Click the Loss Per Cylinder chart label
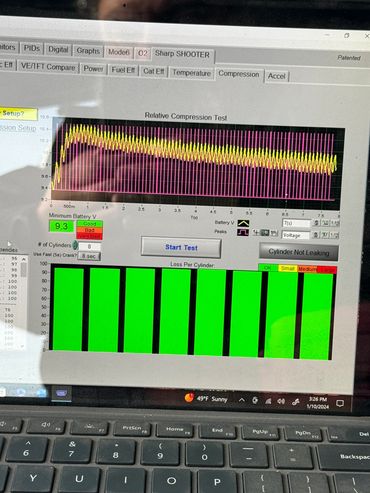The image size is (370, 493). point(192,264)
